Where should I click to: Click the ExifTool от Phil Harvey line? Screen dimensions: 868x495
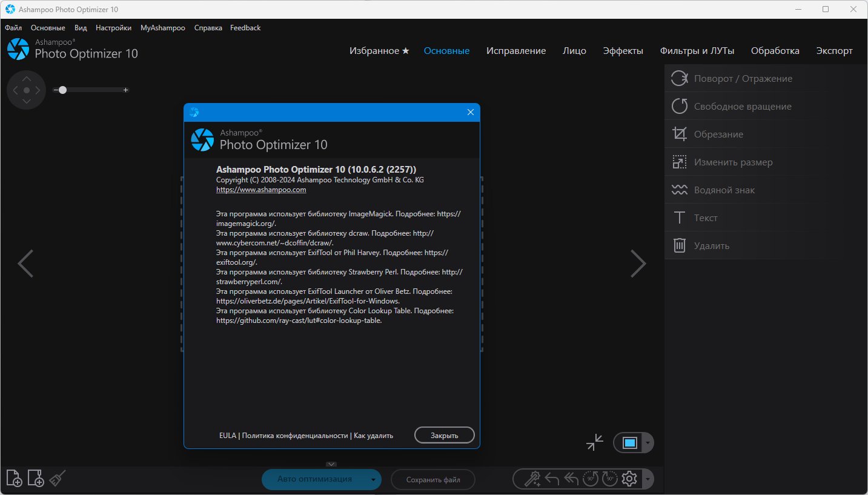click(x=332, y=257)
